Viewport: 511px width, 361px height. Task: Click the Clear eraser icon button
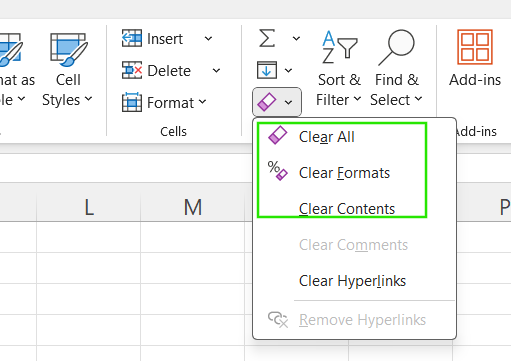[267, 102]
